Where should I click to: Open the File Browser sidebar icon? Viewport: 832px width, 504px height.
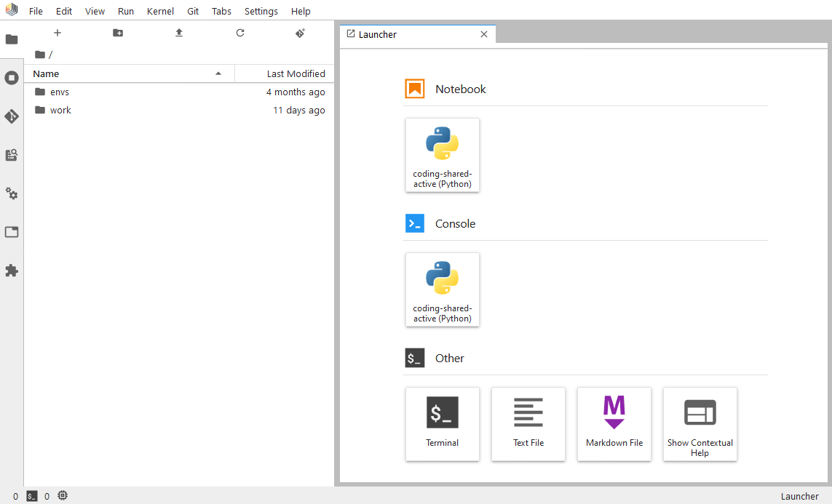click(12, 39)
